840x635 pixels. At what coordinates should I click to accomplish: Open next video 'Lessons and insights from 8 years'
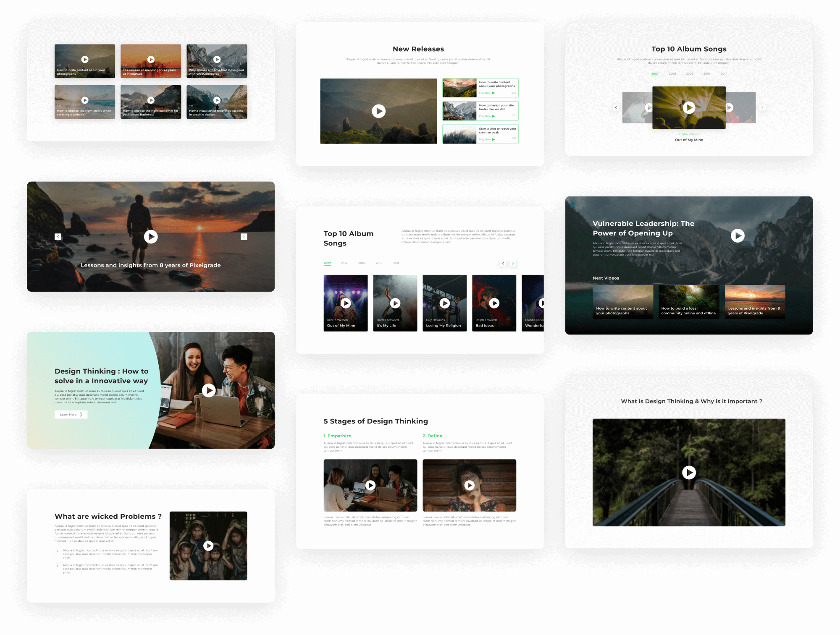pyautogui.click(x=755, y=302)
